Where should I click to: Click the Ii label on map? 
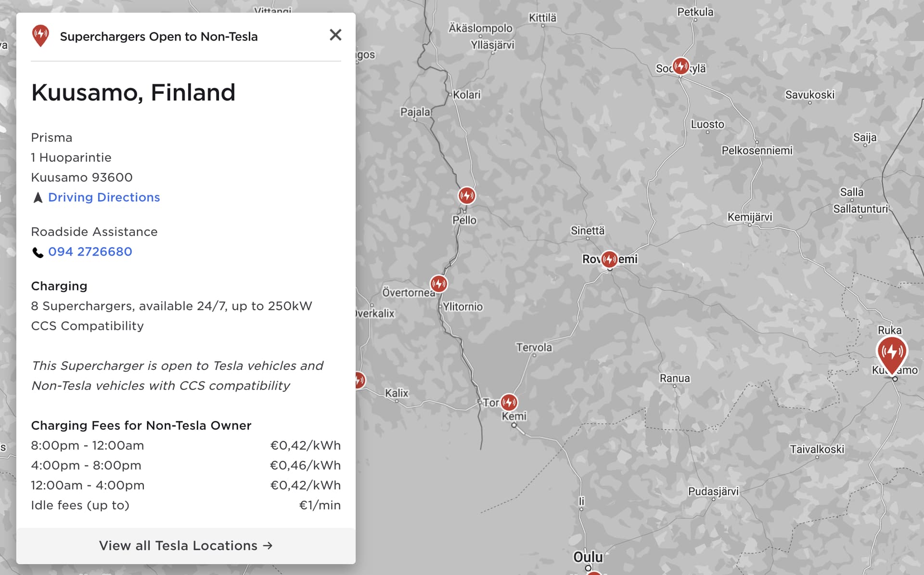(x=581, y=501)
